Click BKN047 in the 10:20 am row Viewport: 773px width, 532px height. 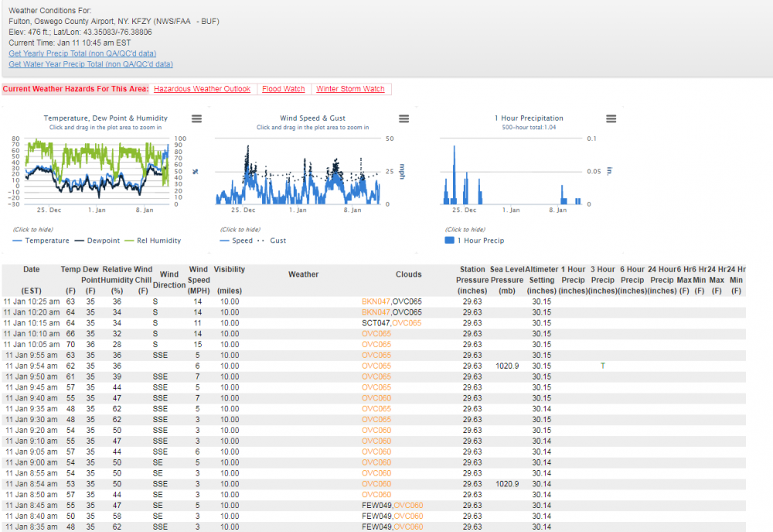coord(376,312)
